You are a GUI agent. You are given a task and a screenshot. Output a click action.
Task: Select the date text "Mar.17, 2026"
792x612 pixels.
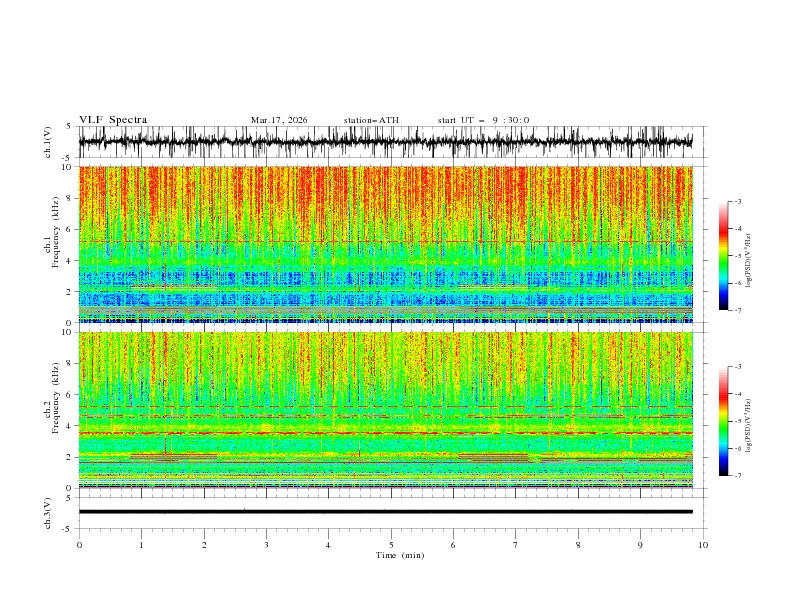click(x=279, y=120)
